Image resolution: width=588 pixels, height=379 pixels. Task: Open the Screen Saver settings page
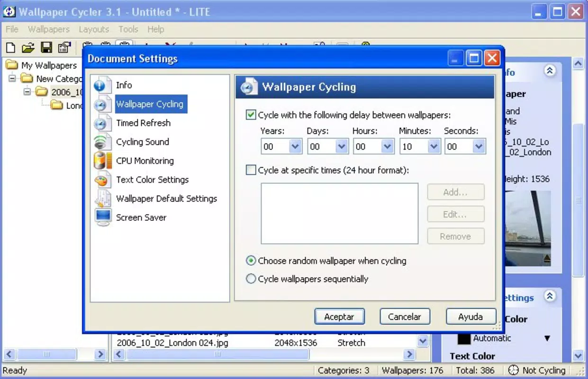[141, 217]
